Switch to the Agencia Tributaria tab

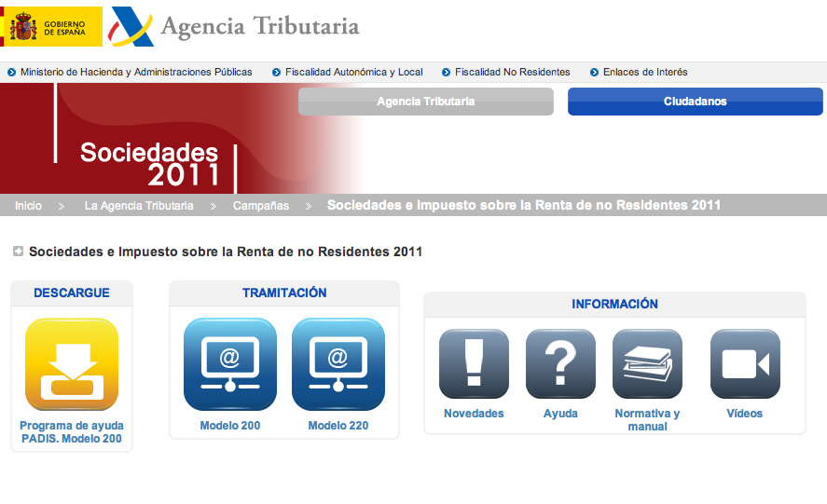pos(425,102)
